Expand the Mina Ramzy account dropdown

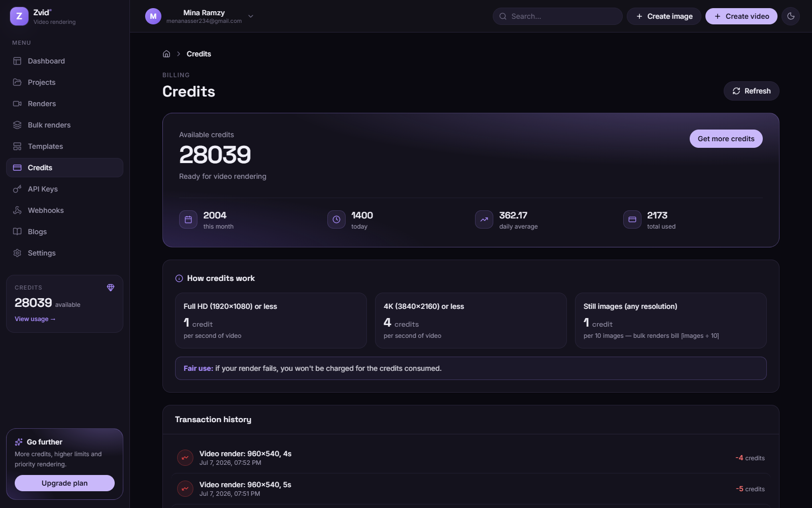click(x=251, y=16)
